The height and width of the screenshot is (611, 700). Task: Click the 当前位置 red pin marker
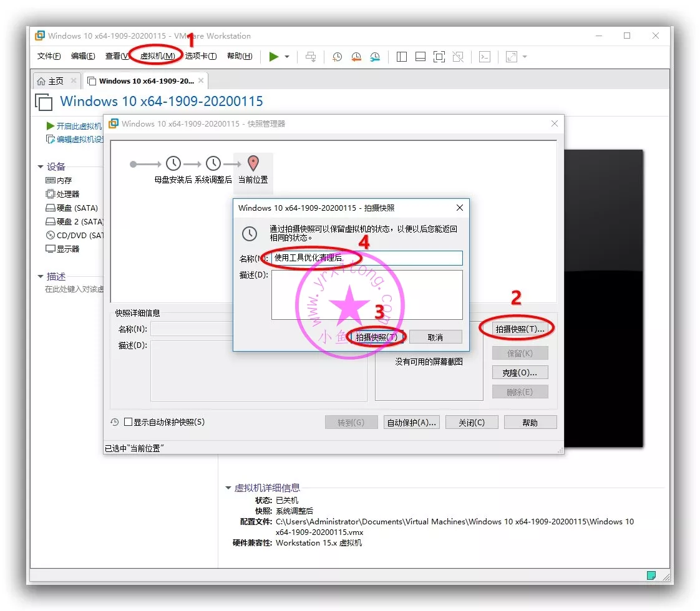coord(253,163)
